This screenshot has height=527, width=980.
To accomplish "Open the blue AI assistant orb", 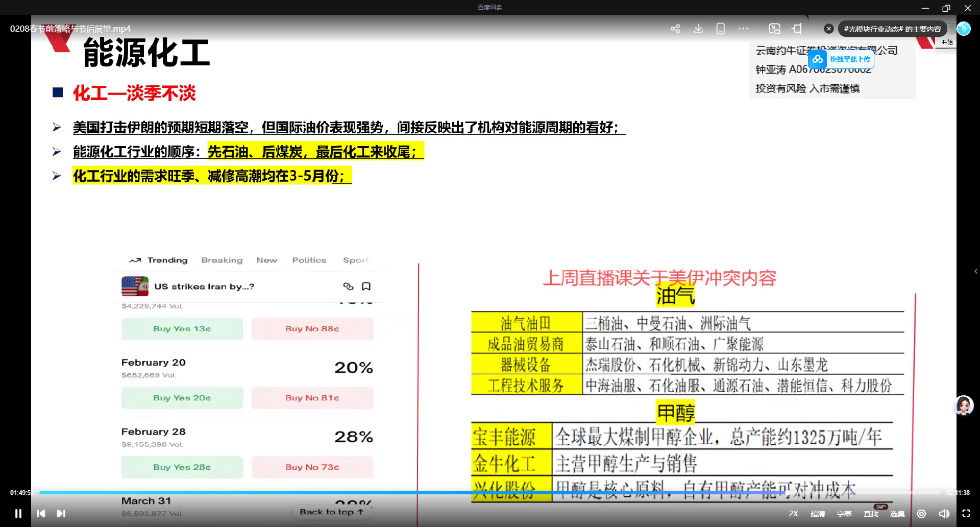I will (x=964, y=29).
